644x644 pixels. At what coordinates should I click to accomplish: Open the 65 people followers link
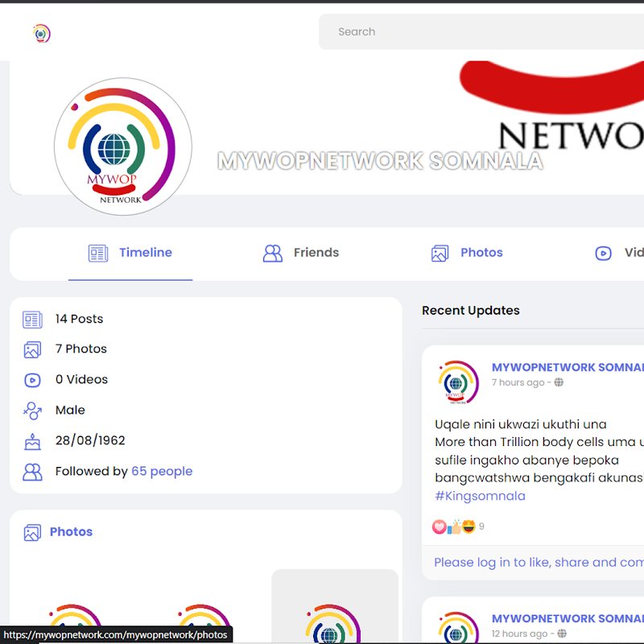pos(162,471)
